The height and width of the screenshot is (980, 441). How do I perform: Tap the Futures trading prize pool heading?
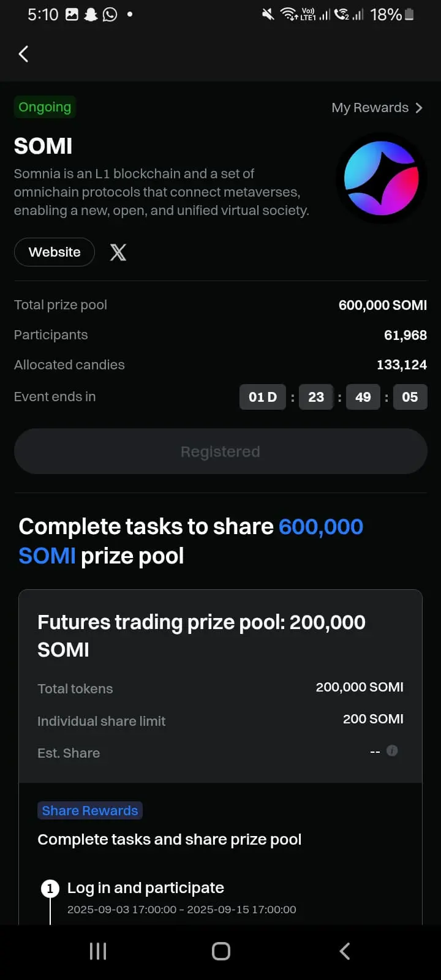pos(202,636)
